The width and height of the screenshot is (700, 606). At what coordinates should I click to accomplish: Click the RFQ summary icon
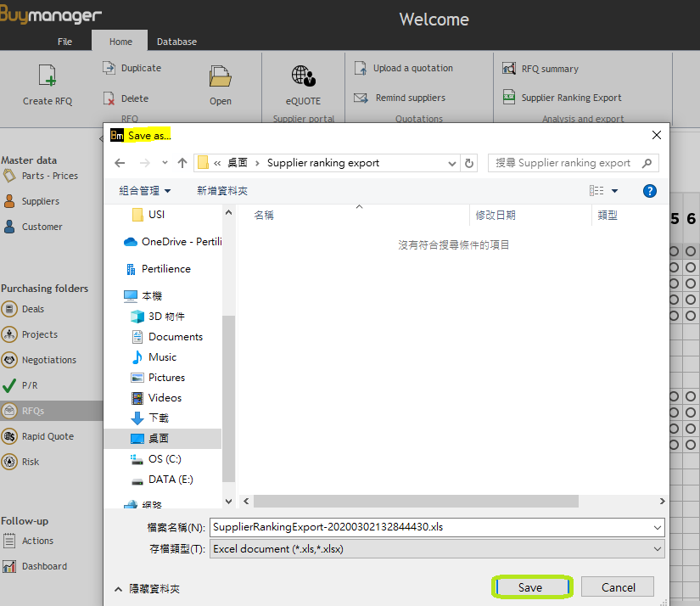point(509,69)
